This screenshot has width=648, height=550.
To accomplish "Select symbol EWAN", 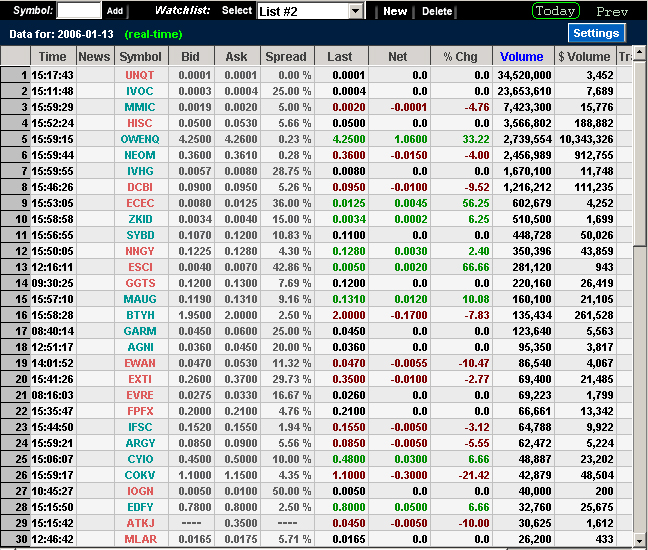I will pos(140,363).
